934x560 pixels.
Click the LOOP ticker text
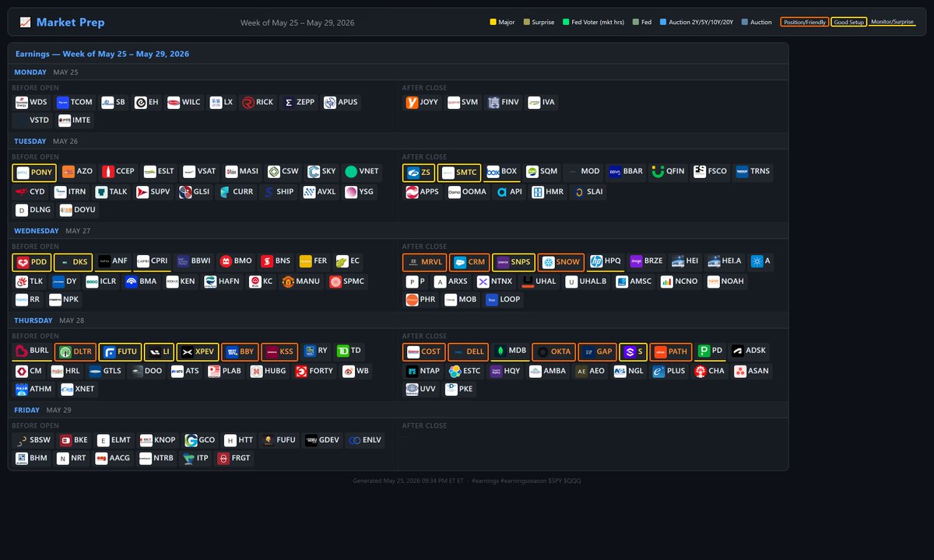pyautogui.click(x=510, y=299)
